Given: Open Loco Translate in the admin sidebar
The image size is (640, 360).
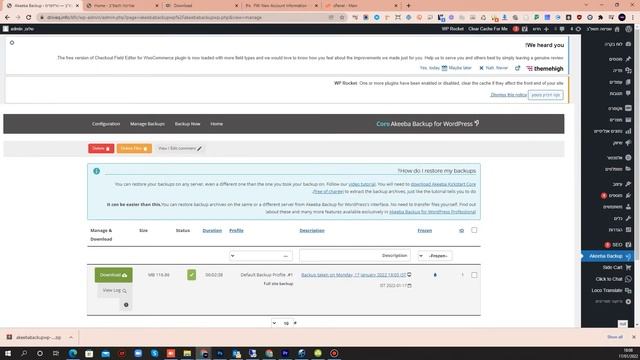Looking at the screenshot, I should 611,291.
